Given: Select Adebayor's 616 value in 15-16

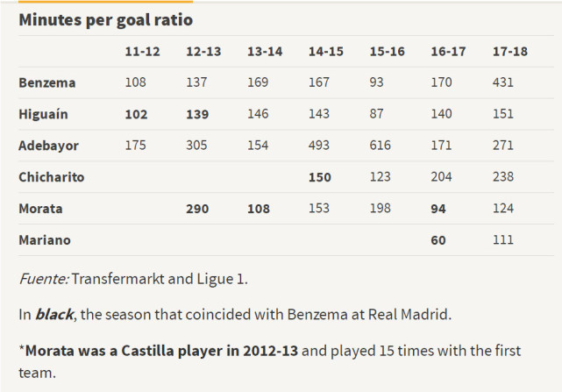Looking at the screenshot, I should point(381,146).
